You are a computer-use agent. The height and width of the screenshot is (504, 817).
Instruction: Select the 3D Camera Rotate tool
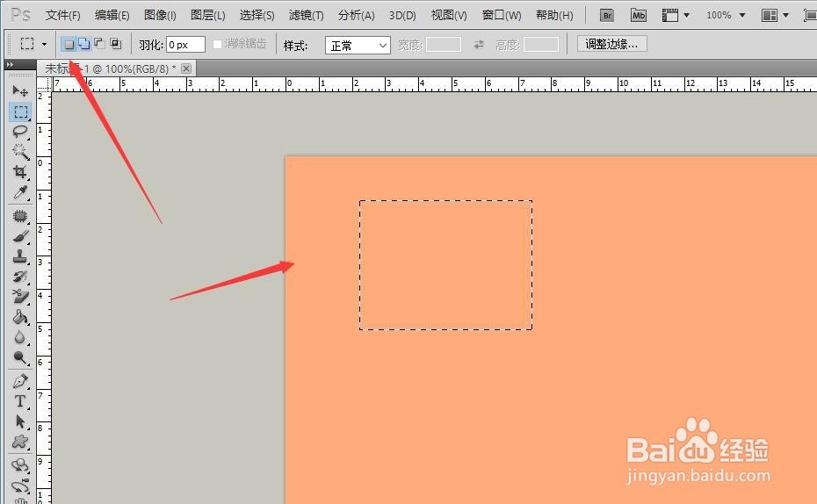(x=20, y=485)
